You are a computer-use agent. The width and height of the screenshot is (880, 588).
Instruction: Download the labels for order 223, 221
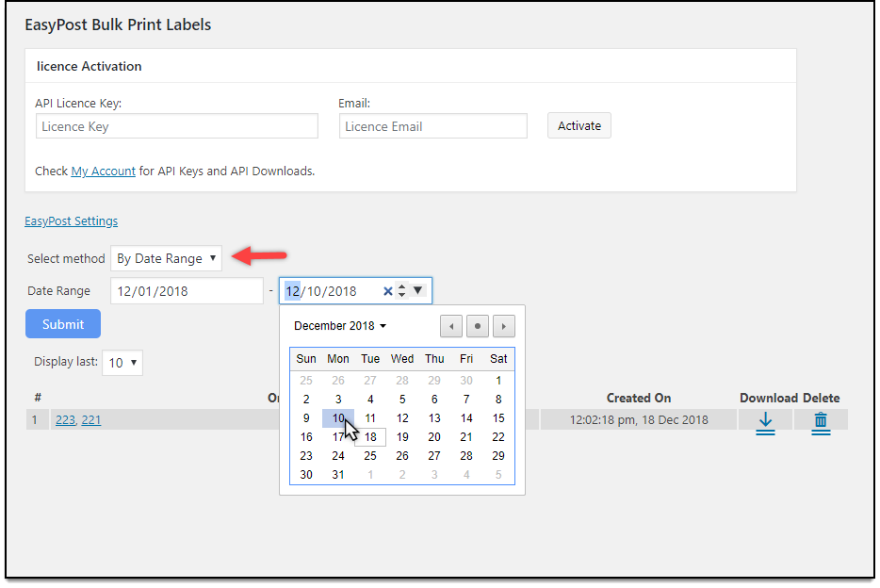[765, 424]
